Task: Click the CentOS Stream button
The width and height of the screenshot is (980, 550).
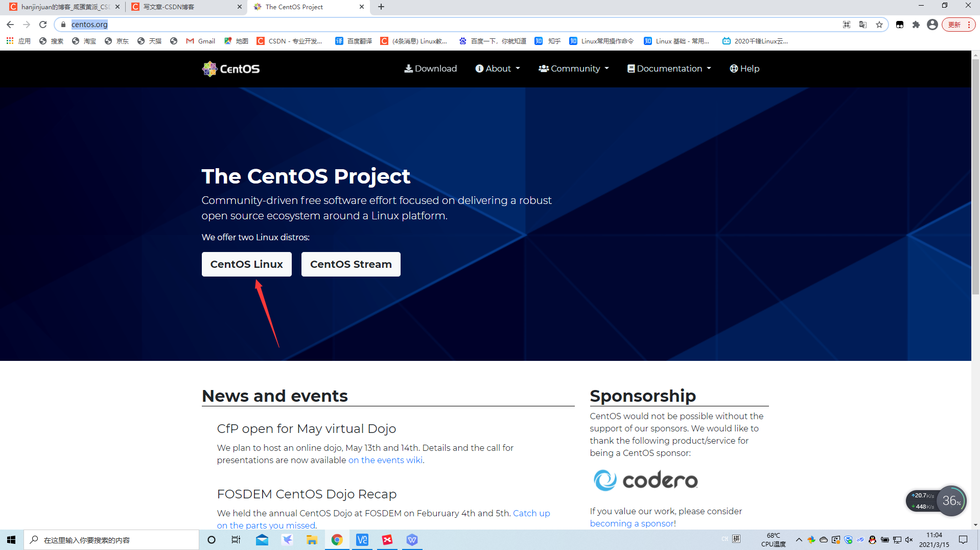Action: 351,264
